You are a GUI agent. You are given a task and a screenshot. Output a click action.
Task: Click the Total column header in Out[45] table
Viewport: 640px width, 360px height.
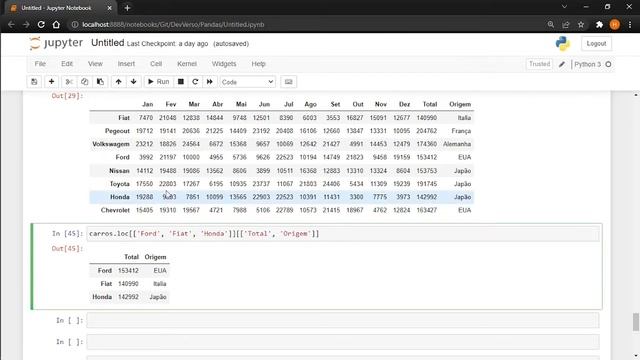click(131, 257)
